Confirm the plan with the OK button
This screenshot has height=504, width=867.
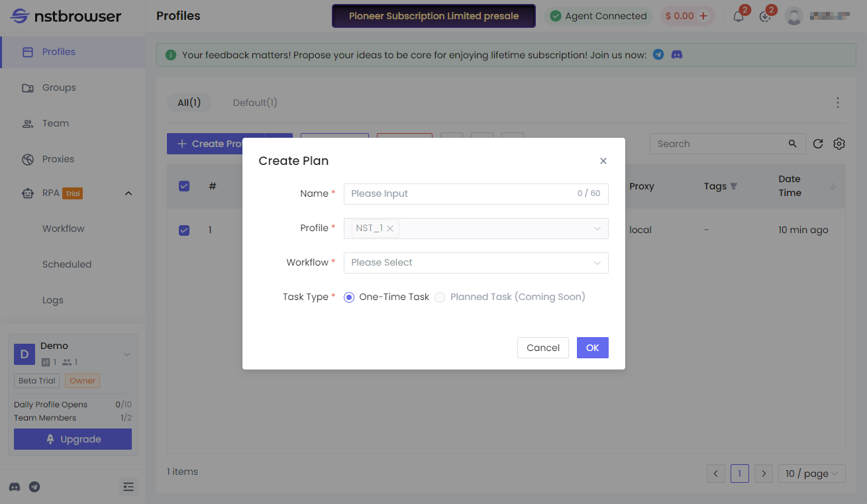coord(592,347)
